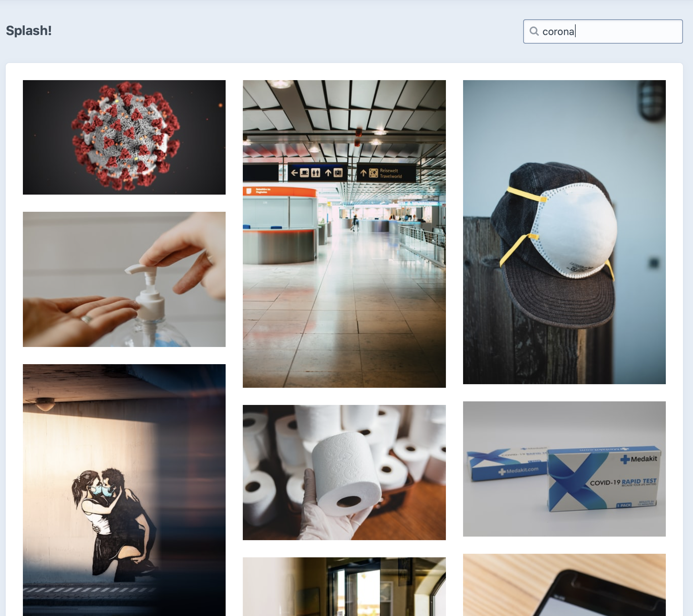Click the Medakit.com box lying flat
The height and width of the screenshot is (616, 693).
click(x=508, y=464)
